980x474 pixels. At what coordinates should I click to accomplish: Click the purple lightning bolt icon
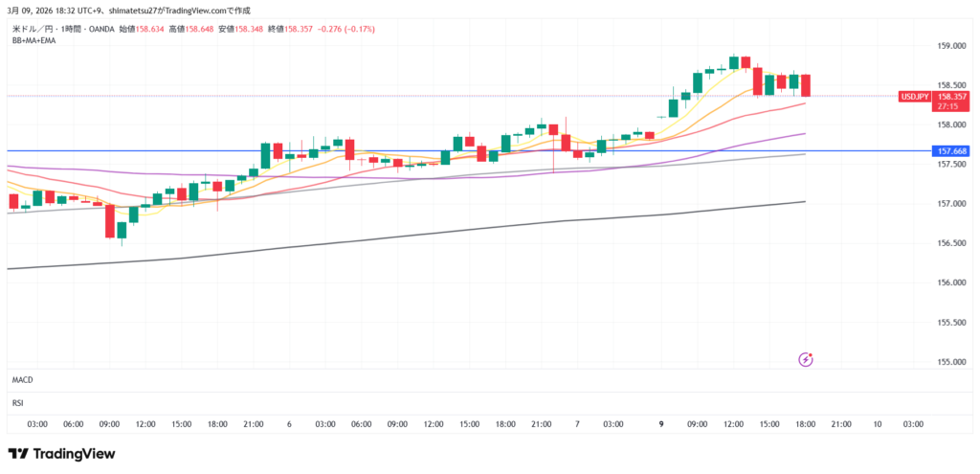806,360
